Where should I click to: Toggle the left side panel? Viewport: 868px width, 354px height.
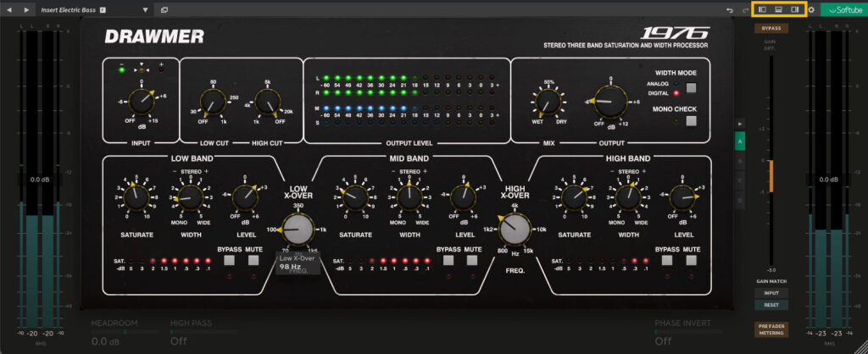click(762, 9)
